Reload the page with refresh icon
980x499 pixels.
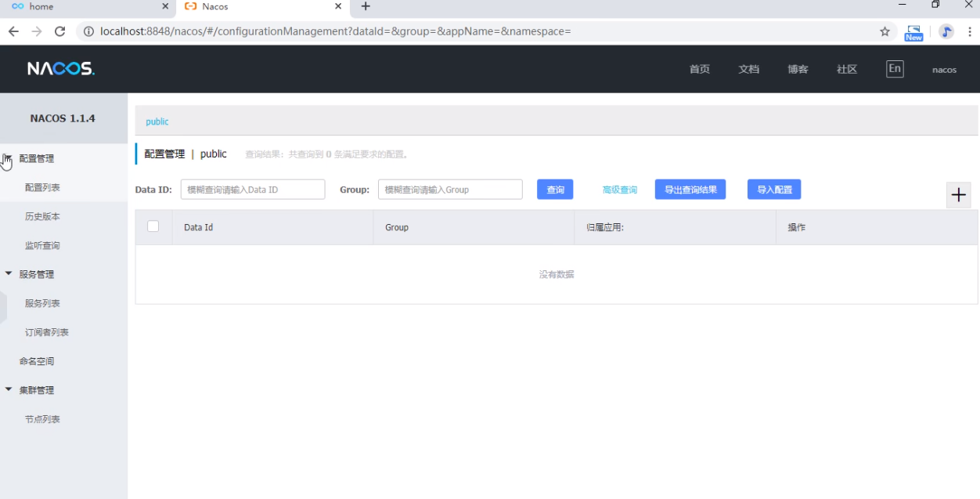[59, 31]
